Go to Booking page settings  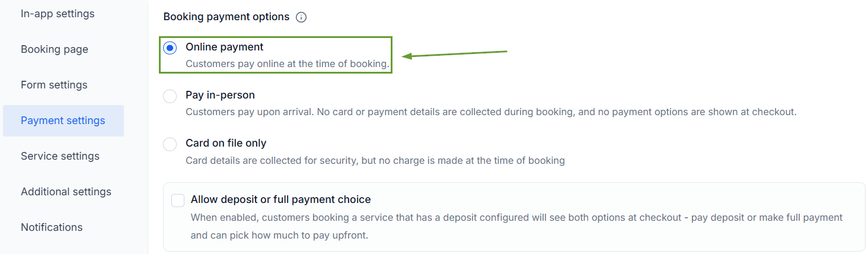[55, 49]
